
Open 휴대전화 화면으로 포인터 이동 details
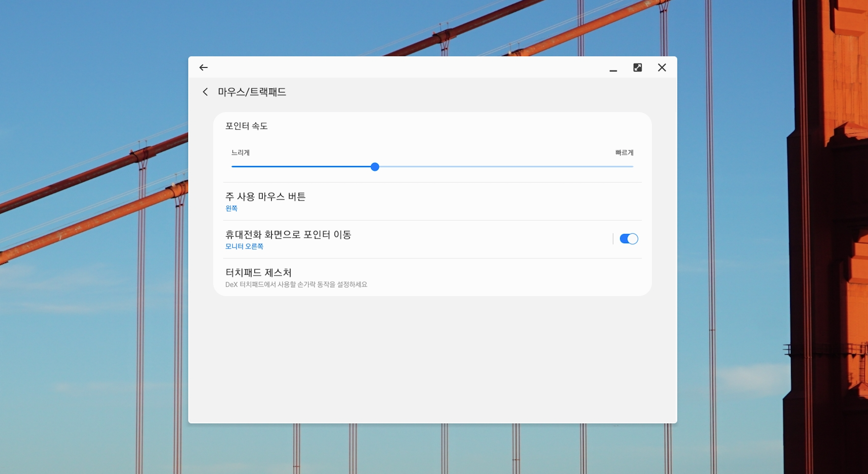pyautogui.click(x=288, y=235)
